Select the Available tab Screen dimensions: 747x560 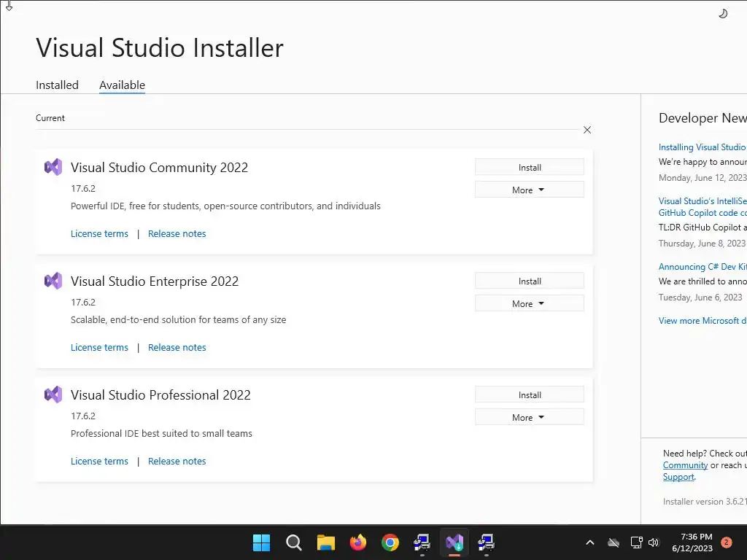click(122, 85)
